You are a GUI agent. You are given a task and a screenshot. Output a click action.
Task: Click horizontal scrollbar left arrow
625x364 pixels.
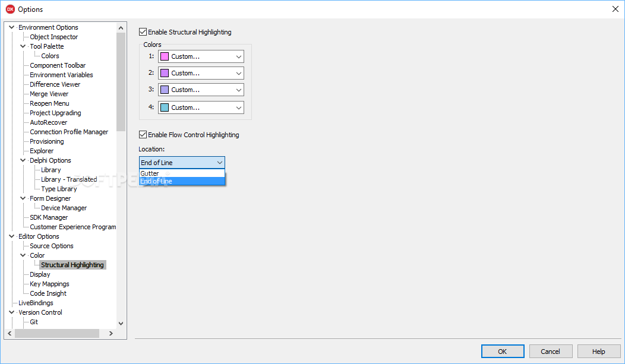coord(10,333)
